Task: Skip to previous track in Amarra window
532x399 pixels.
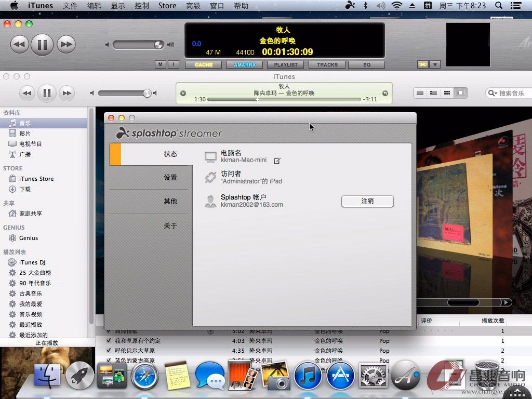Action: click(x=19, y=45)
